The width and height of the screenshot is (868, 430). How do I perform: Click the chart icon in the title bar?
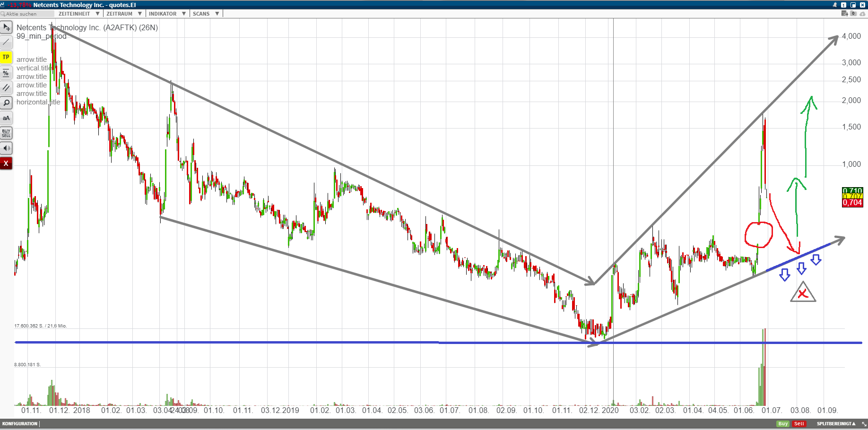(x=3, y=5)
